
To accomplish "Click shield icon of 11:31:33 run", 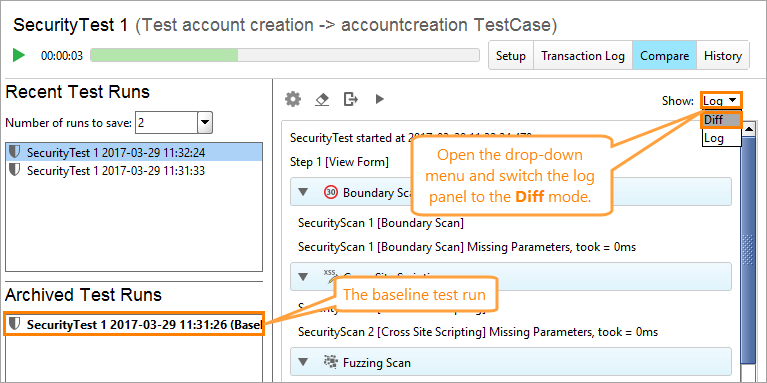I will pyautogui.click(x=15, y=171).
